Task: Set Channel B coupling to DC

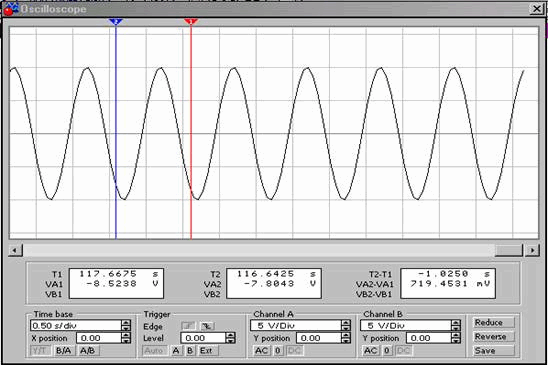Action: pyautogui.click(x=404, y=350)
